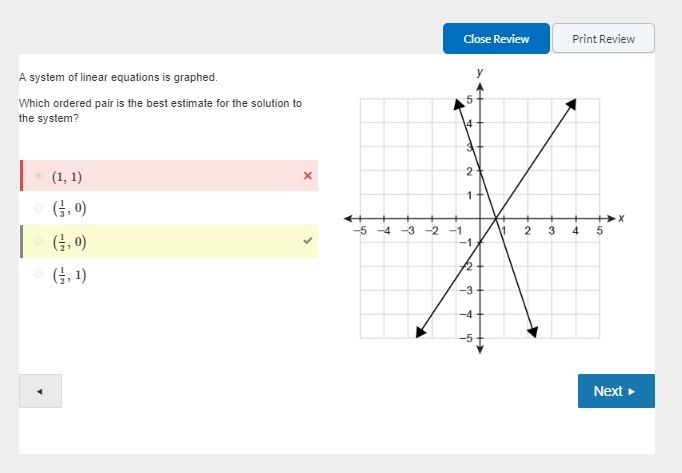Select the (1/2, 0) radio button
Image resolution: width=682 pixels, height=473 pixels.
coord(39,241)
